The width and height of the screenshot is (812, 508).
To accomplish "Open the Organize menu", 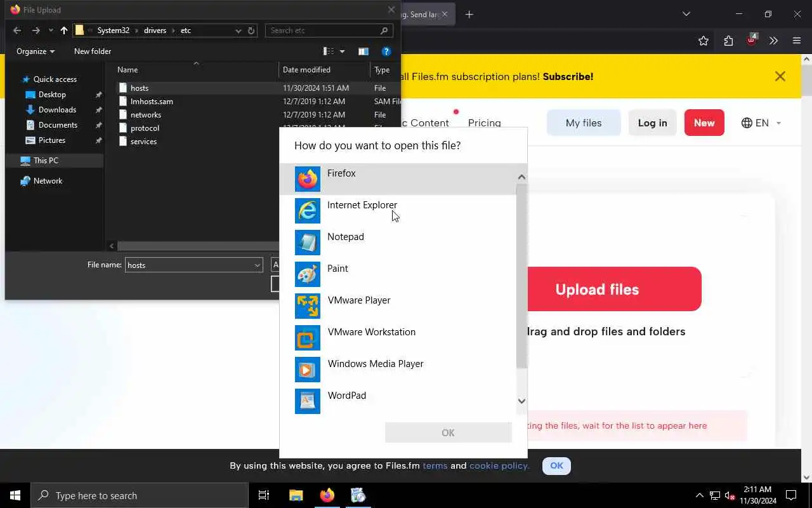I will [x=36, y=51].
